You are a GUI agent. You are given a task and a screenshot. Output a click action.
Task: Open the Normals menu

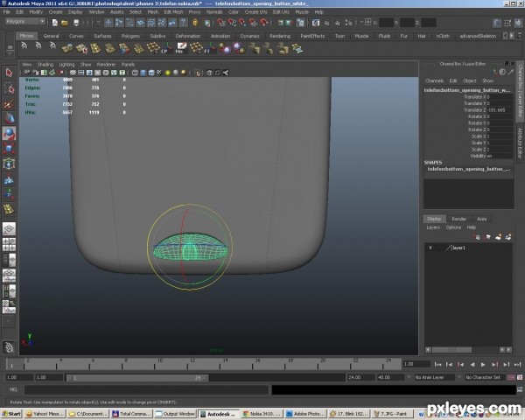(214, 12)
